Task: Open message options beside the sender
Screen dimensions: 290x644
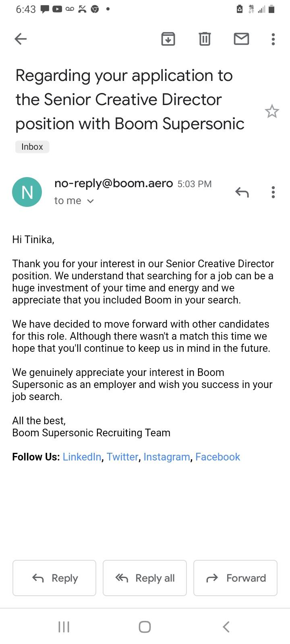Action: tap(273, 192)
